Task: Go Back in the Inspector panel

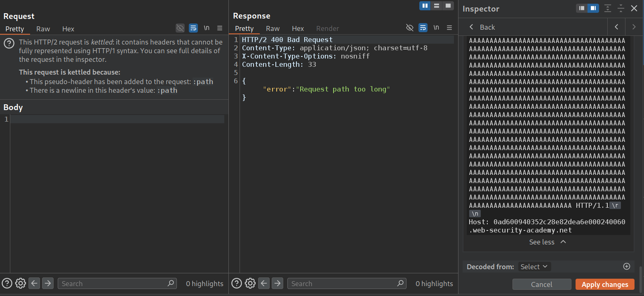Action: click(482, 27)
